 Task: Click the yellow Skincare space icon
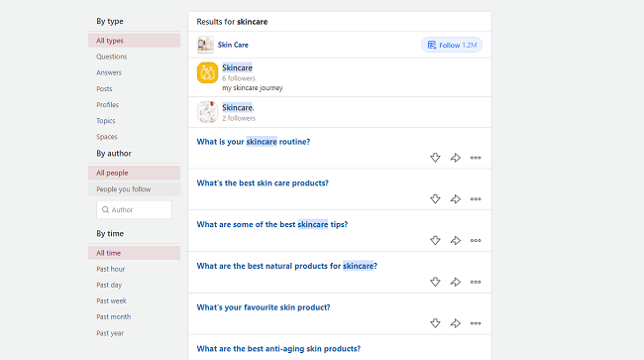(207, 72)
